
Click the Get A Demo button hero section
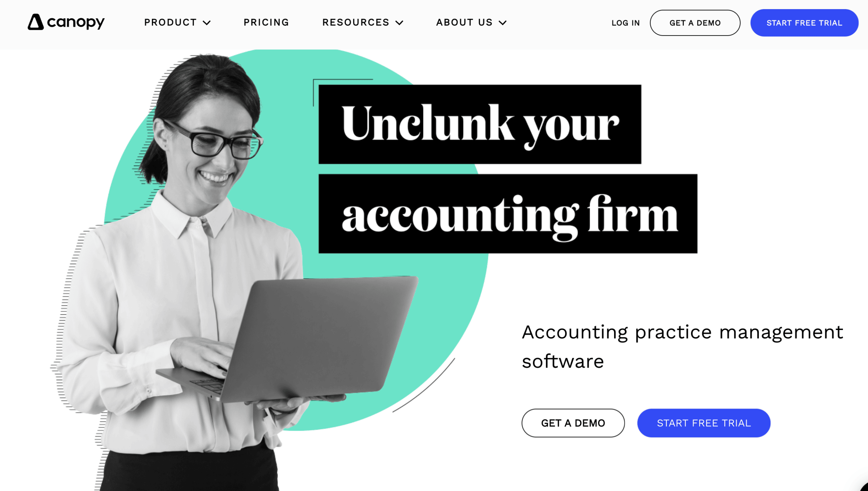coord(573,423)
